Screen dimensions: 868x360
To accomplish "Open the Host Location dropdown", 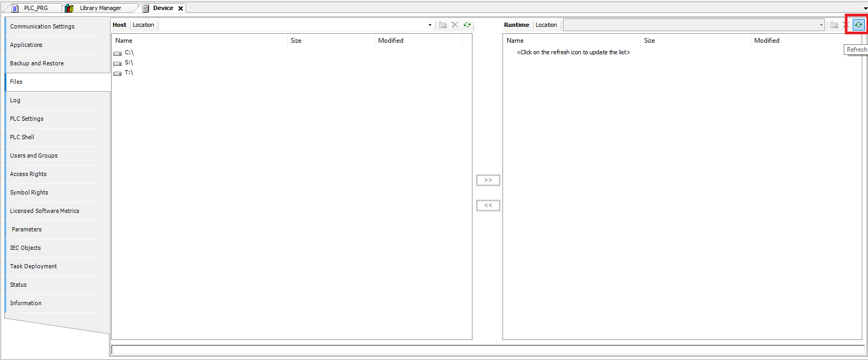I will tap(430, 25).
